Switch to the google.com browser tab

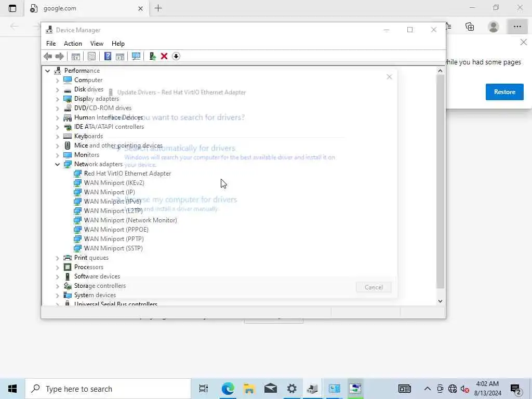(87, 8)
